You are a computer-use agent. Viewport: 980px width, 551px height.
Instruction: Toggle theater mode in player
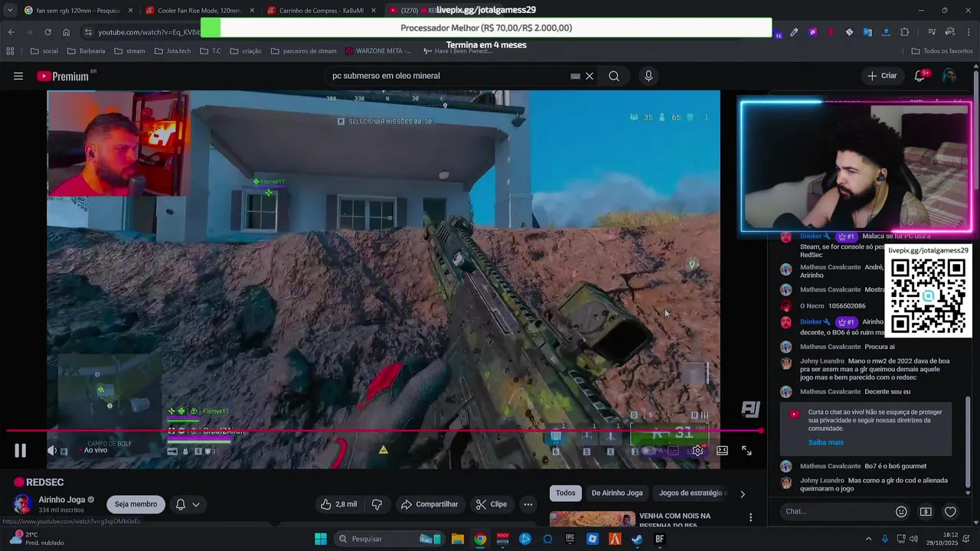(x=722, y=451)
